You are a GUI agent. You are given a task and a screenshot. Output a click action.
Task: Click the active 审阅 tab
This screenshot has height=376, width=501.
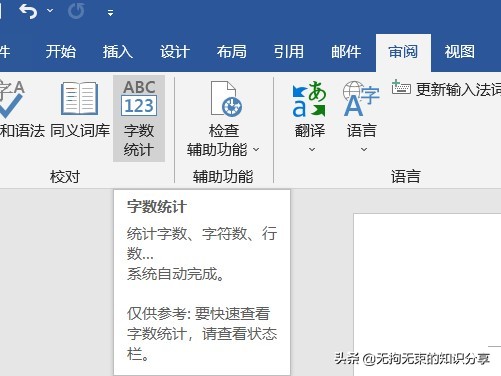[403, 53]
